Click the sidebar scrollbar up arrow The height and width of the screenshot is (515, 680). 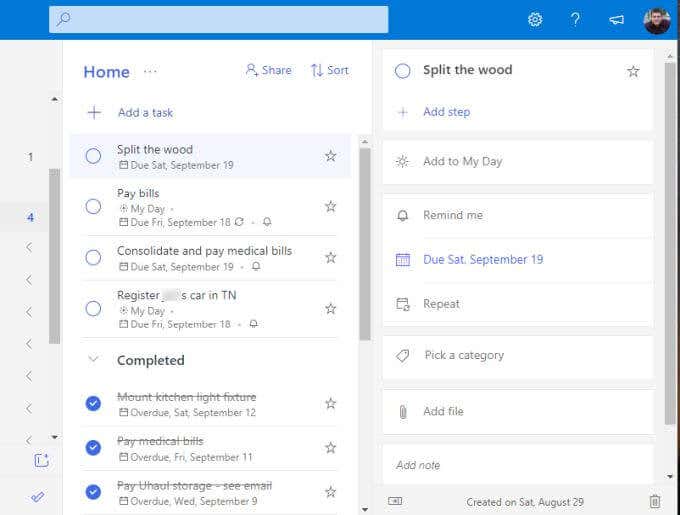(x=55, y=99)
